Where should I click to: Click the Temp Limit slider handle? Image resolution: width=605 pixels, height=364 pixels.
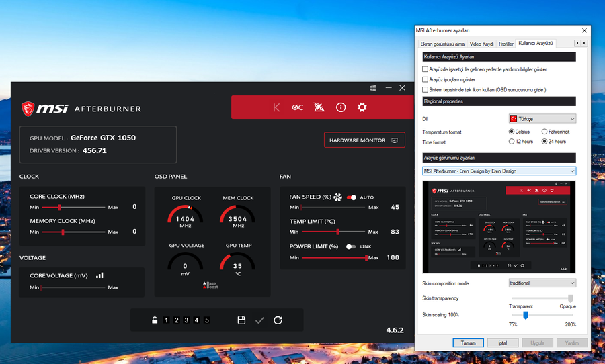337,232
